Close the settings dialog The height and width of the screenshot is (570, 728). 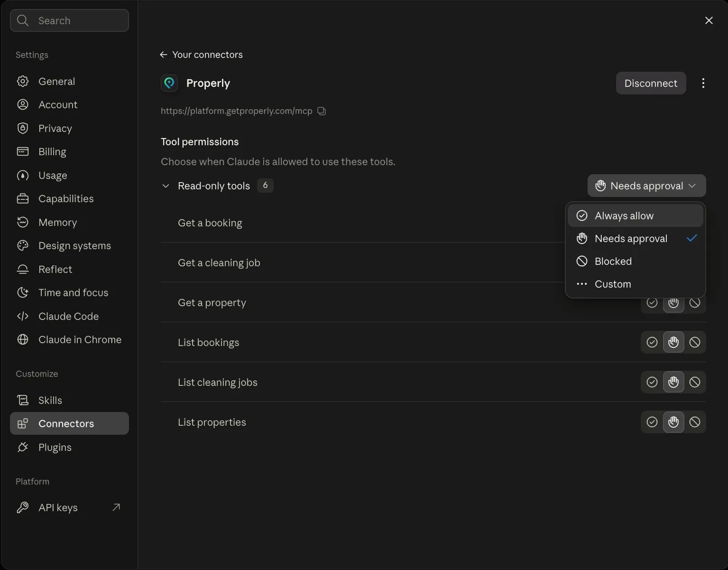click(709, 20)
